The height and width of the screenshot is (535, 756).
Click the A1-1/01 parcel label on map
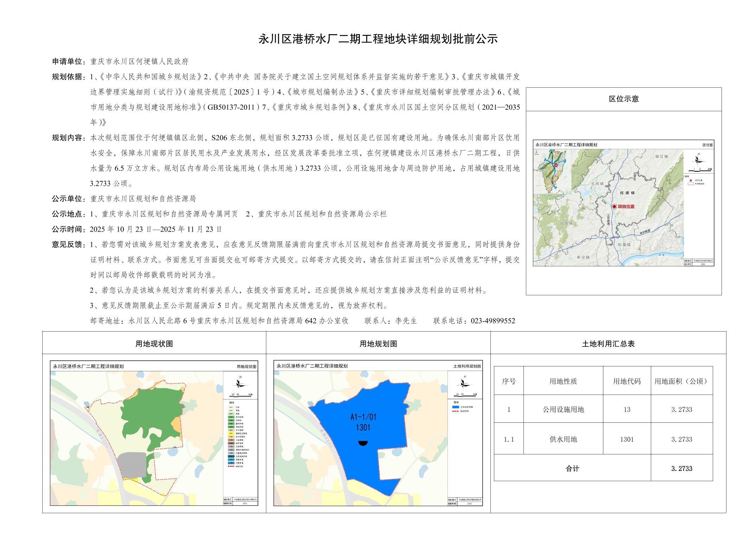363,417
